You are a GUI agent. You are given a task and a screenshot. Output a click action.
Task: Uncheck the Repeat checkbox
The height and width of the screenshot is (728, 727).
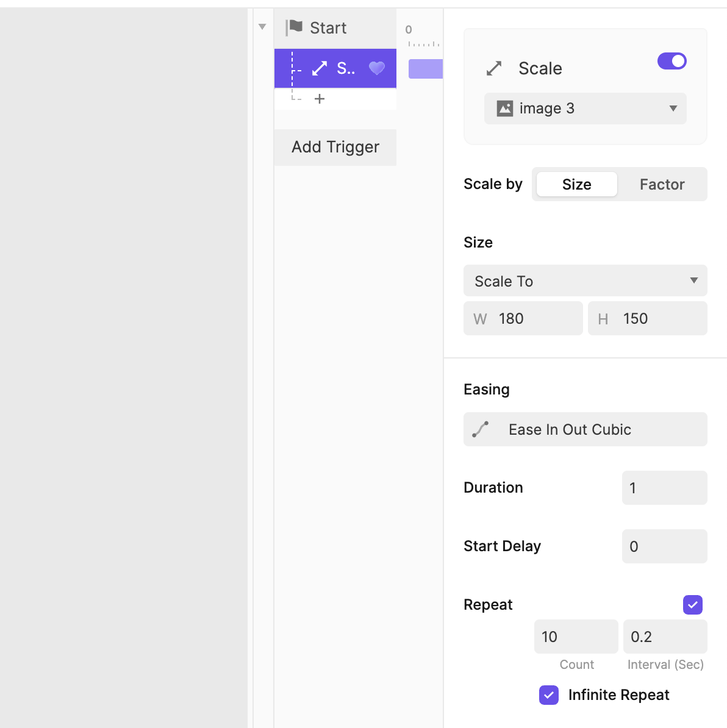pos(692,605)
